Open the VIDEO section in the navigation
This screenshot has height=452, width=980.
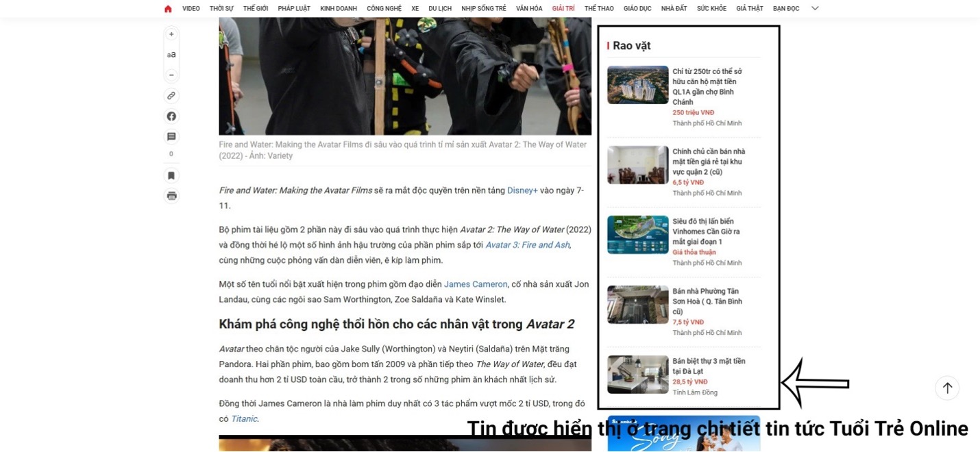[191, 9]
